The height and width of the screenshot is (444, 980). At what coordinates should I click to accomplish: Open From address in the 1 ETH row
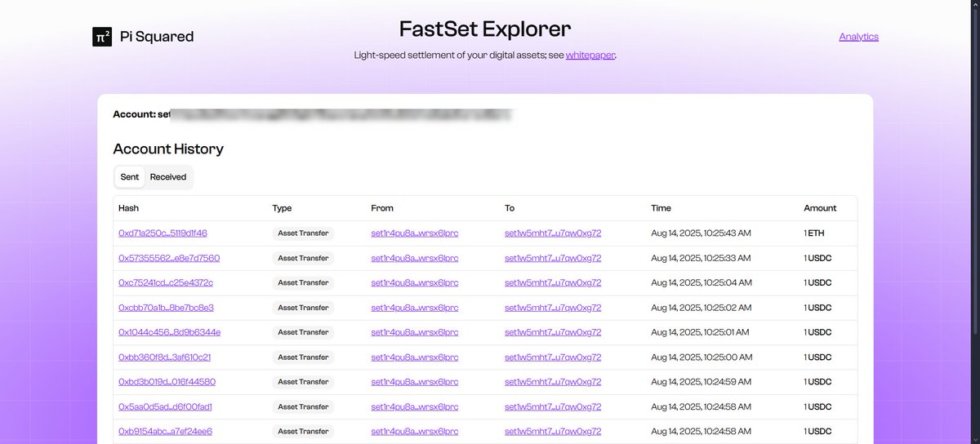415,233
